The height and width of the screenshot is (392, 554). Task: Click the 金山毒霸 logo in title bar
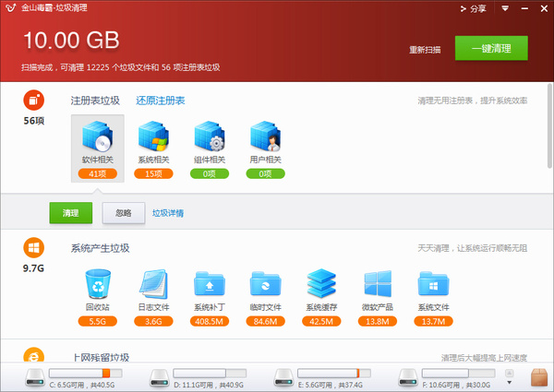(x=10, y=7)
